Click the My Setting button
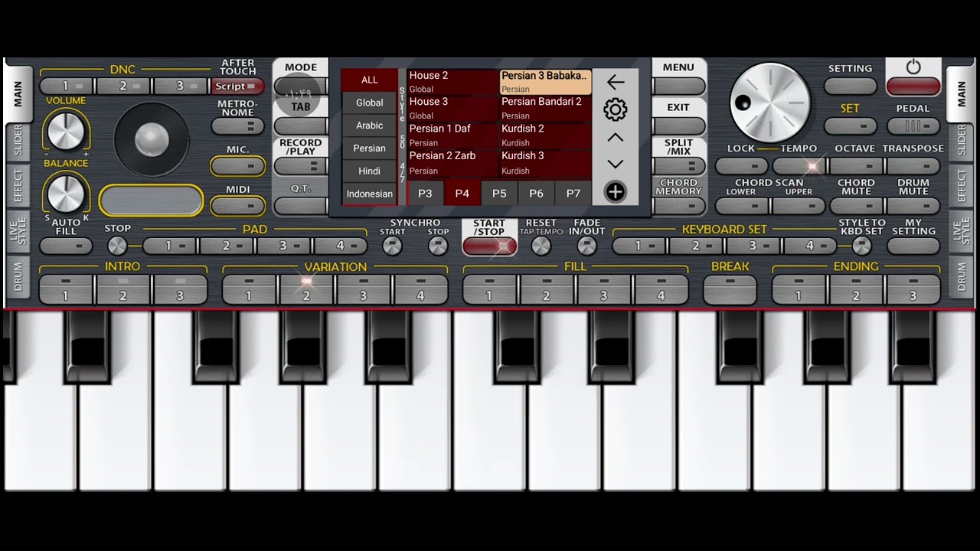This screenshot has height=551, width=980. tap(913, 246)
